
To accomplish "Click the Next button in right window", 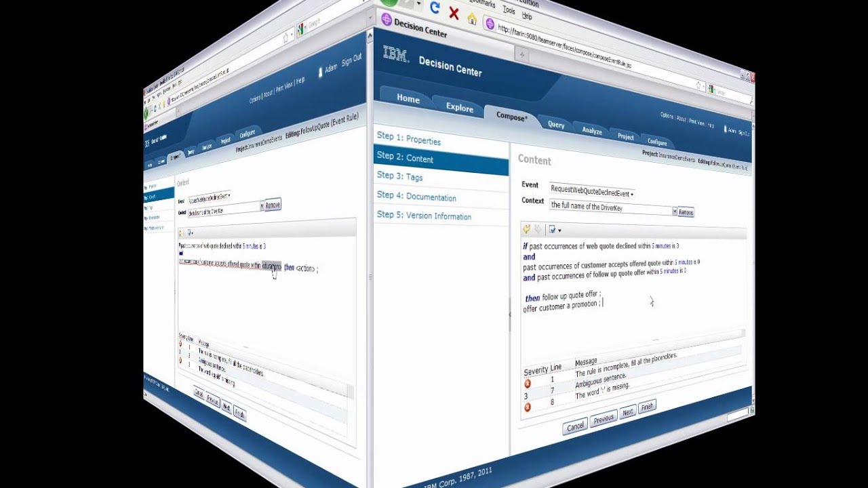I will [628, 411].
